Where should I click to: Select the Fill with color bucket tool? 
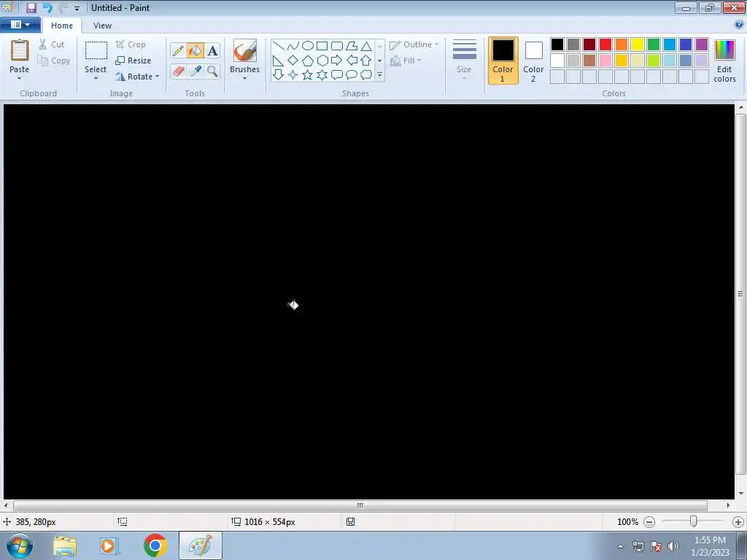[196, 50]
